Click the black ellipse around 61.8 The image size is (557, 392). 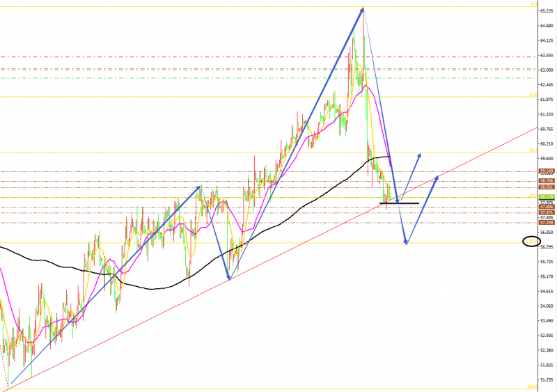point(531,242)
